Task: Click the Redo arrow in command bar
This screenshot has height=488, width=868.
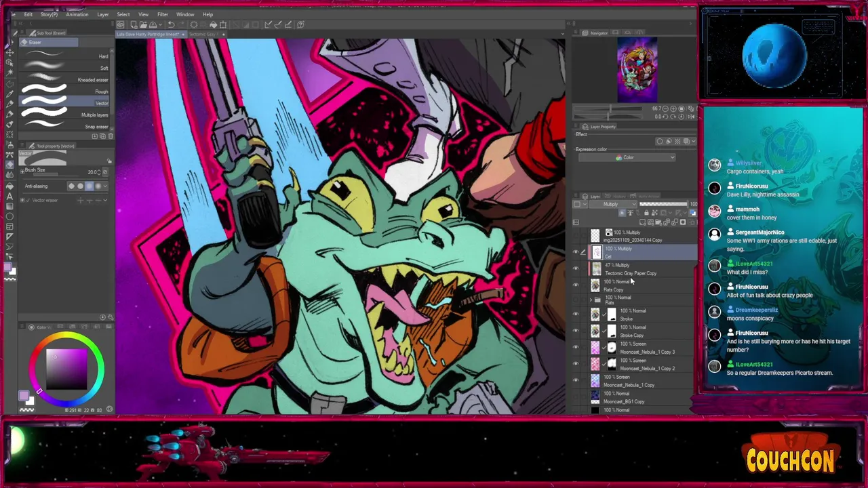Action: [x=181, y=24]
